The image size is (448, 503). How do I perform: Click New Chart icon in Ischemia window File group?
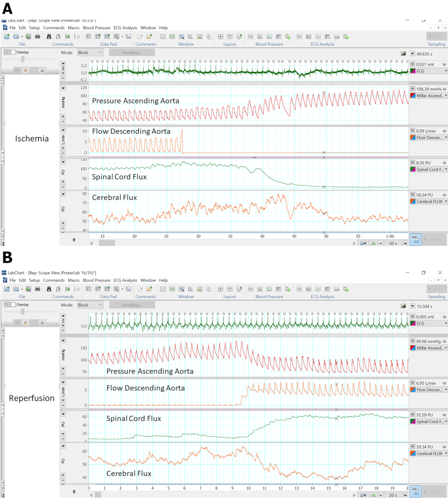pos(7,37)
